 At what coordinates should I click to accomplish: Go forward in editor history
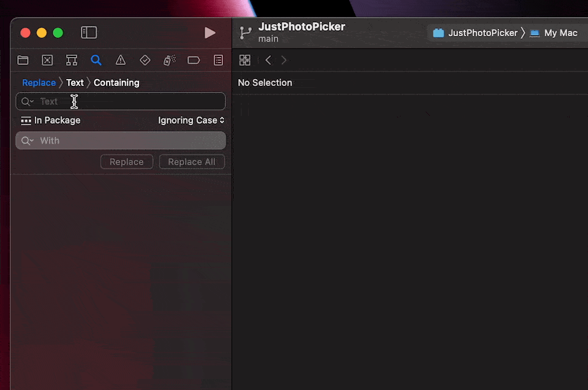tap(284, 60)
